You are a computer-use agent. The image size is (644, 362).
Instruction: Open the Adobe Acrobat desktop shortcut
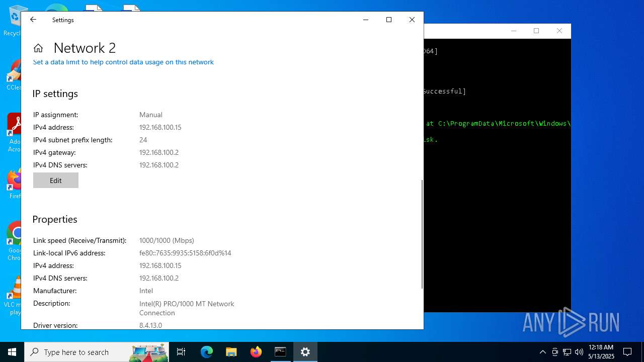[14, 132]
